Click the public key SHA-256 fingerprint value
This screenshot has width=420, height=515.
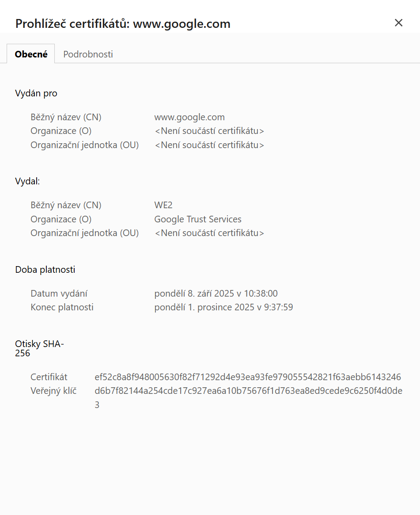click(249, 391)
